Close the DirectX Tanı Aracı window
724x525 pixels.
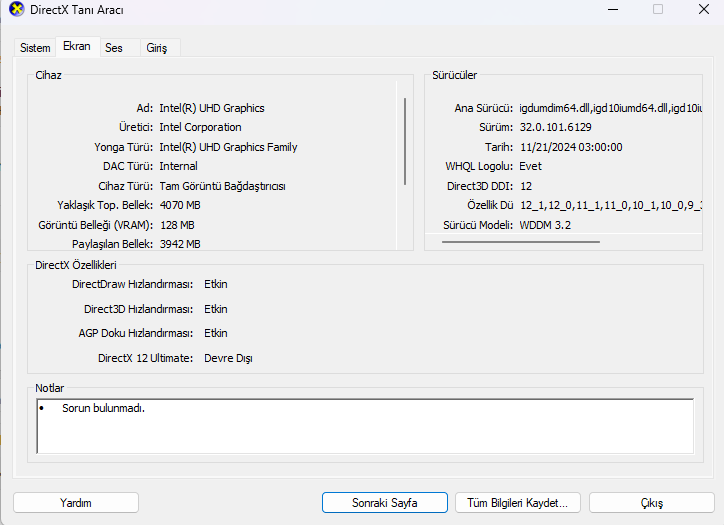pos(704,9)
